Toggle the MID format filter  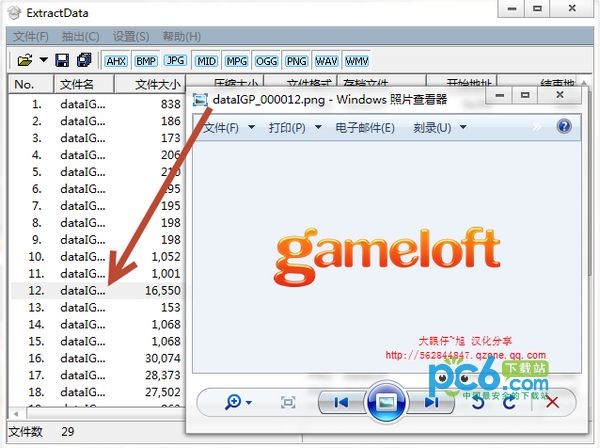click(206, 61)
